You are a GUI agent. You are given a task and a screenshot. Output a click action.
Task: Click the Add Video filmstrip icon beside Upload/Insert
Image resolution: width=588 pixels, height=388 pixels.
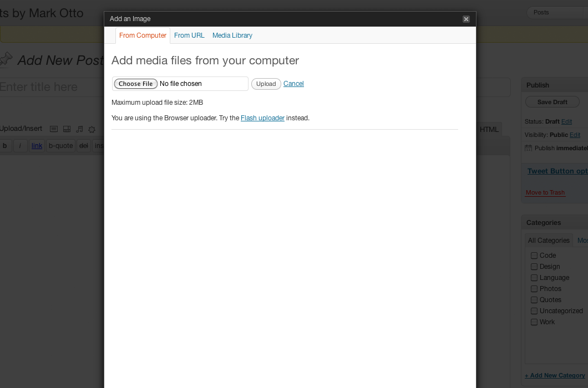[x=67, y=129]
